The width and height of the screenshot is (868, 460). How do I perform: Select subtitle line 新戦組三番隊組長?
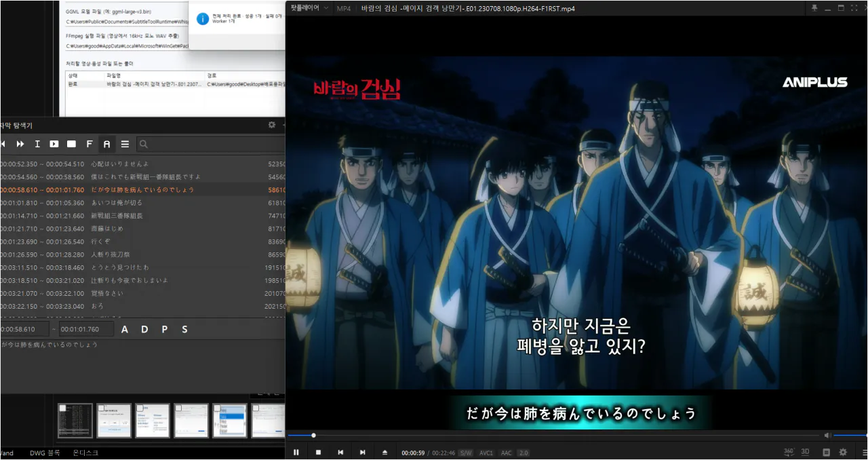click(142, 216)
